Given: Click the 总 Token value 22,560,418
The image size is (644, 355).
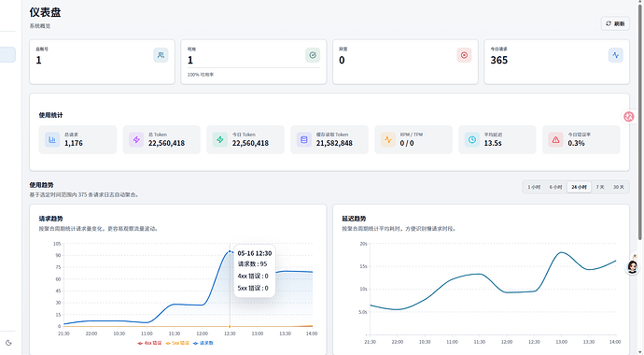Looking at the screenshot, I should coord(166,143).
